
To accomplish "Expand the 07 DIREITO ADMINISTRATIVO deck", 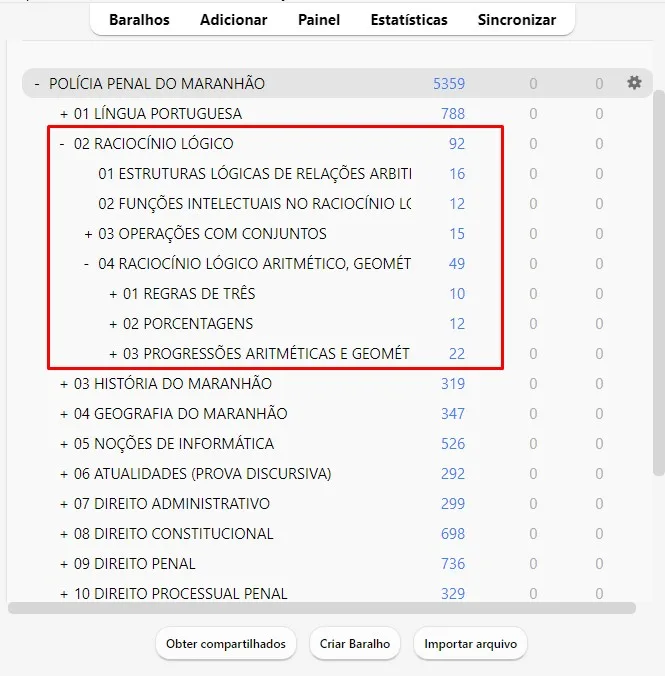I will pyautogui.click(x=64, y=504).
